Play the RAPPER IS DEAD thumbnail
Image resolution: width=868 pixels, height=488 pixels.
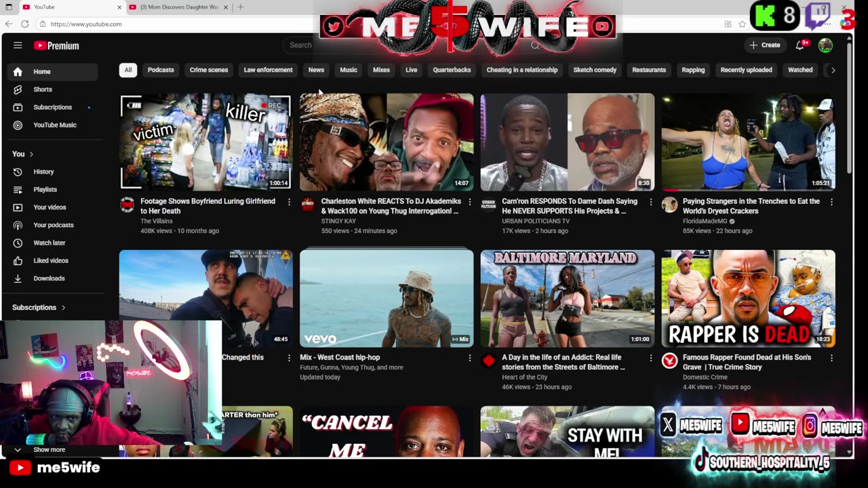click(x=749, y=298)
